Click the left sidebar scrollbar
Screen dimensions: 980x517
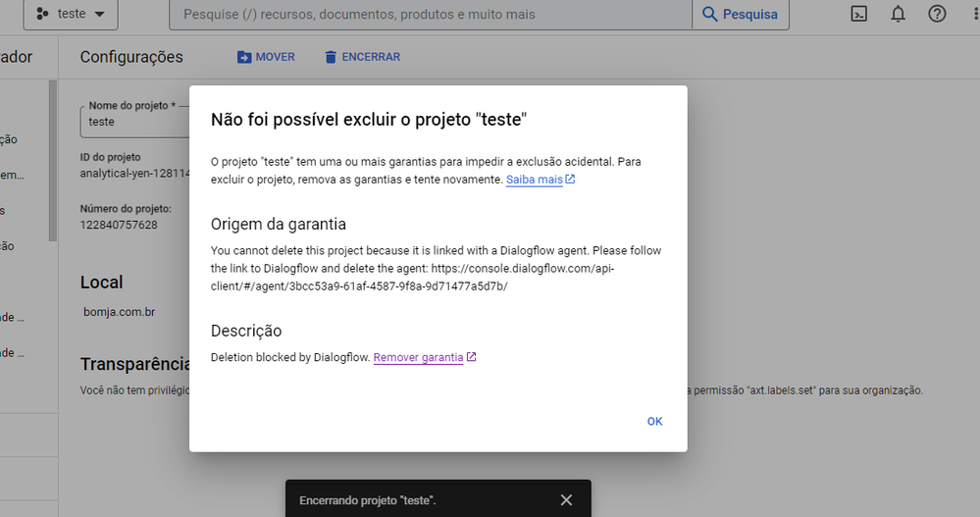coord(53,161)
